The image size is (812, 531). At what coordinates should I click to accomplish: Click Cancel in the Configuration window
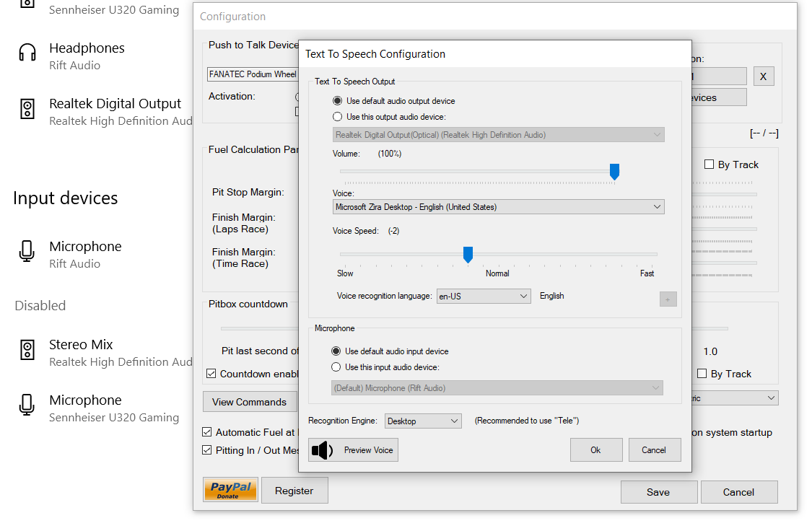coord(739,492)
